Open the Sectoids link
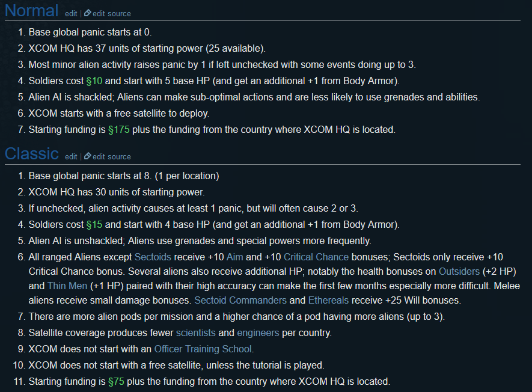Image resolution: width=532 pixels, height=392 pixels. pyautogui.click(x=153, y=257)
